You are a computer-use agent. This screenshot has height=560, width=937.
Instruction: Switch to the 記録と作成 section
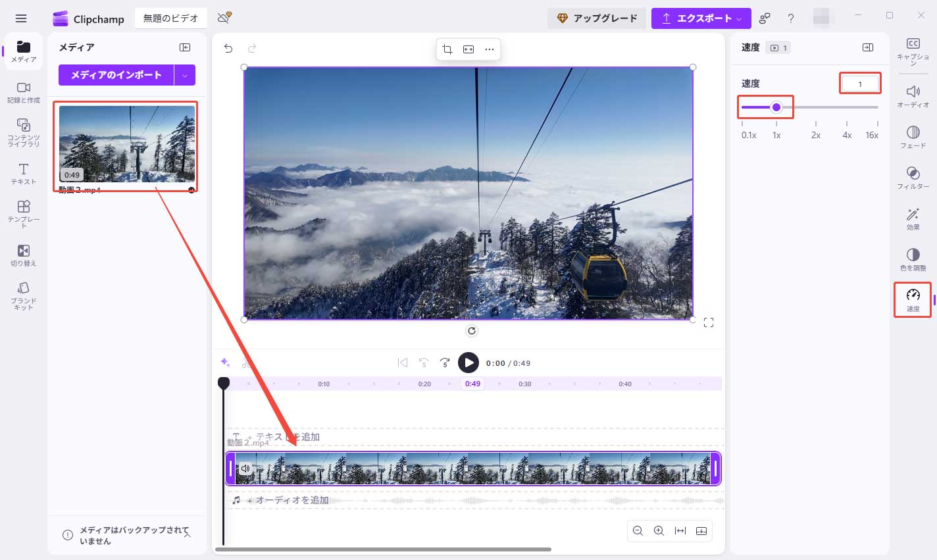pos(23,92)
